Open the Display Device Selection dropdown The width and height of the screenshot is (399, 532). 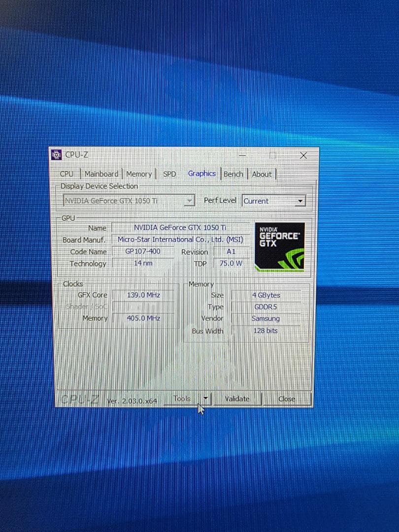(x=190, y=200)
